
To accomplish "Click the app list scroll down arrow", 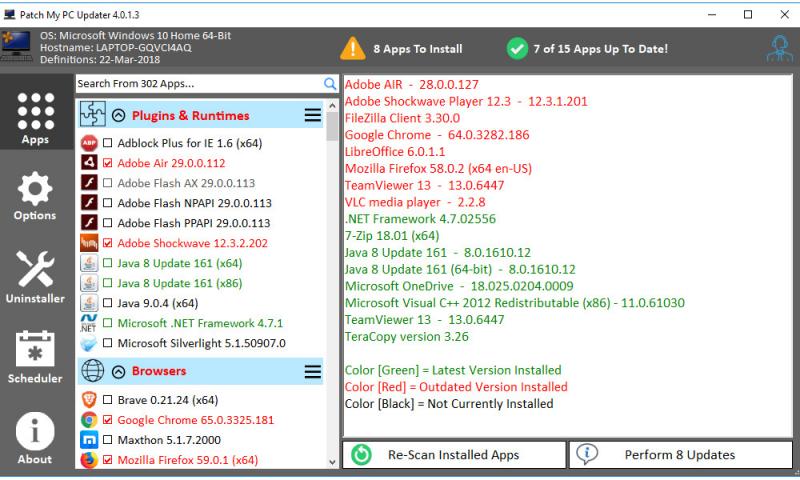I will point(333,462).
